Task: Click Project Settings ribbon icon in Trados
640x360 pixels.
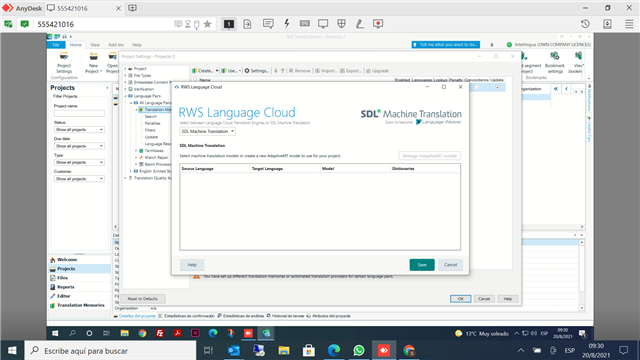Action: (x=64, y=62)
